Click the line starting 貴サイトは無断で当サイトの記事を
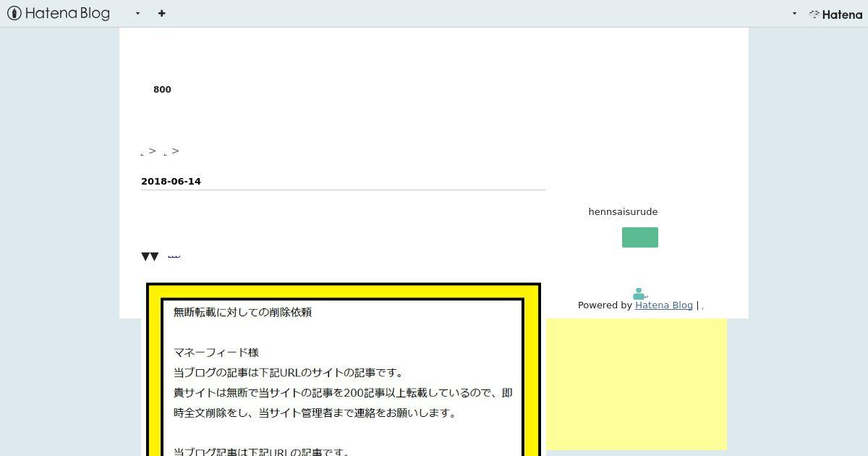Viewport: 868px width, 456px height. pos(343,394)
